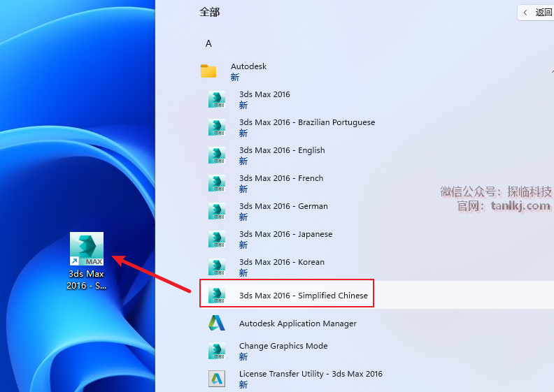Click the icon beside 3ds Max 2016 - French

tap(217, 183)
